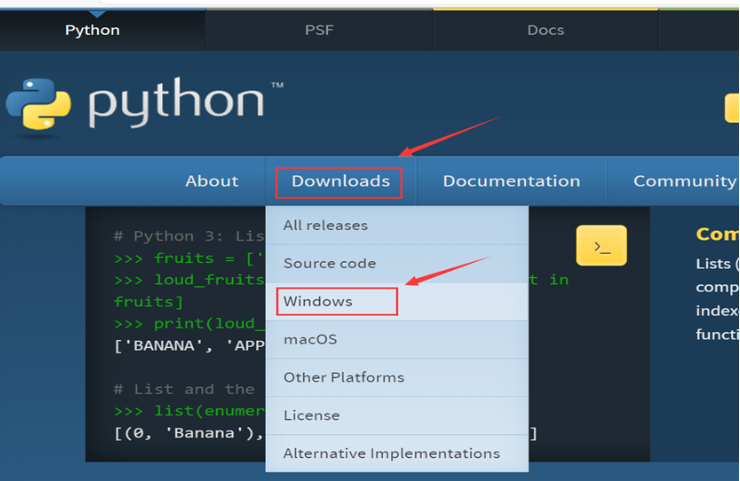
Task: Choose Windows from the Downloads dropdown
Action: tap(397, 302)
